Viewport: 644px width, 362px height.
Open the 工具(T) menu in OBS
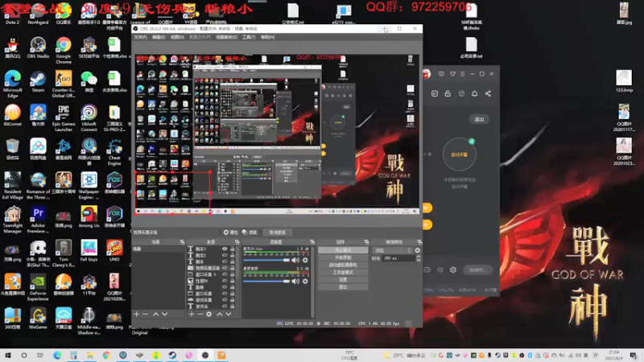pos(249,37)
